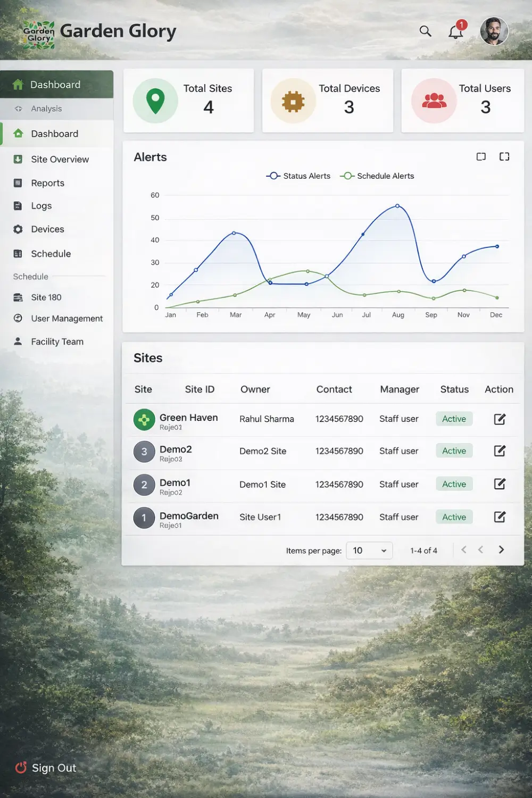Click the red Total Users group icon

coord(434,101)
